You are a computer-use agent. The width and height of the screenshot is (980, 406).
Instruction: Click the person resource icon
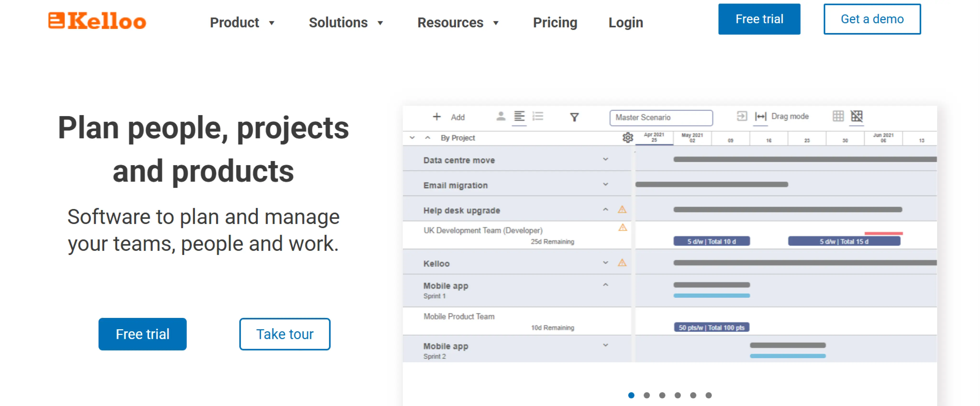point(501,116)
